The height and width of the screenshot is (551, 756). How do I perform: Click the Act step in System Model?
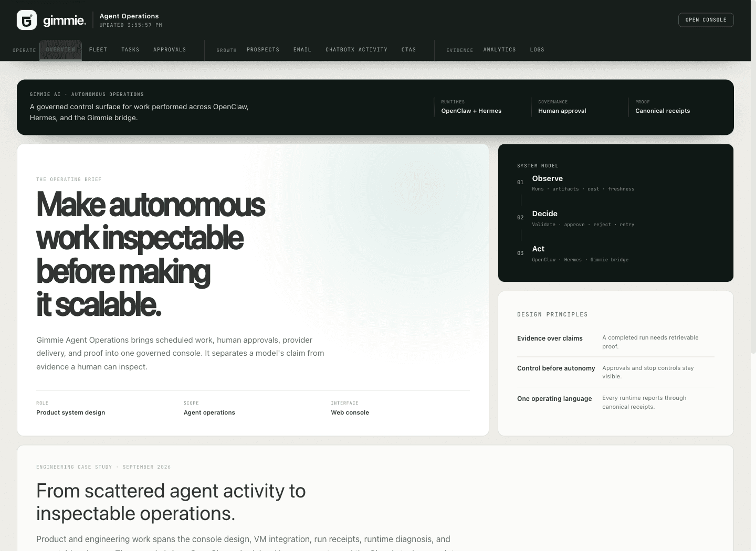(538, 249)
